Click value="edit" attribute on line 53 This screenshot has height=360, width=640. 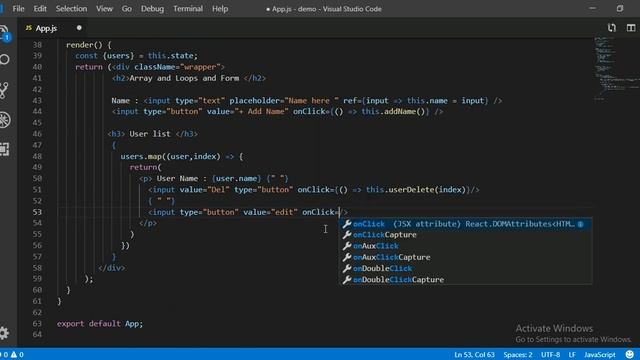tap(270, 212)
